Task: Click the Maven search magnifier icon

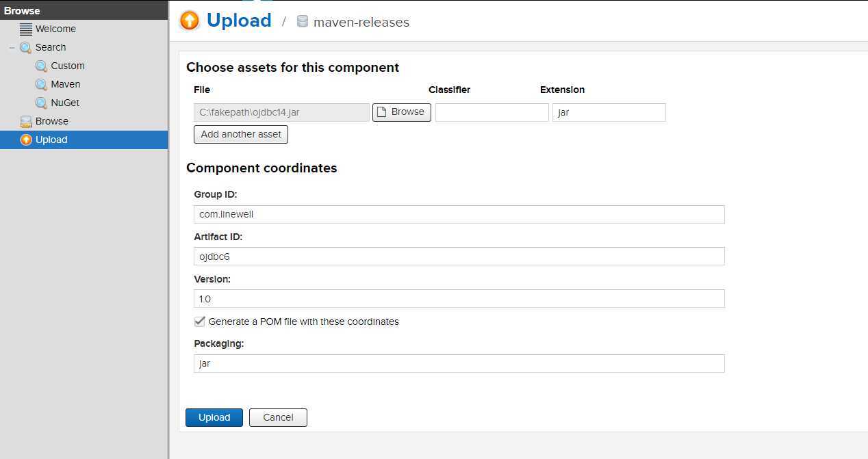Action: pos(42,84)
